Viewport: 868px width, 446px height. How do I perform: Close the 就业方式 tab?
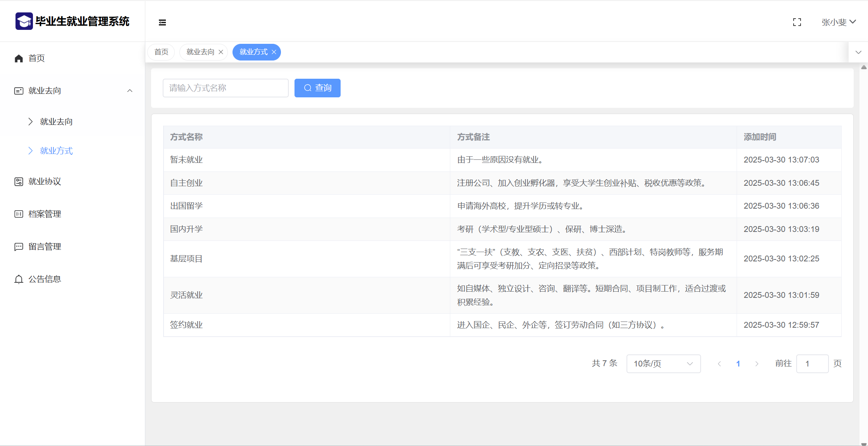pos(274,52)
